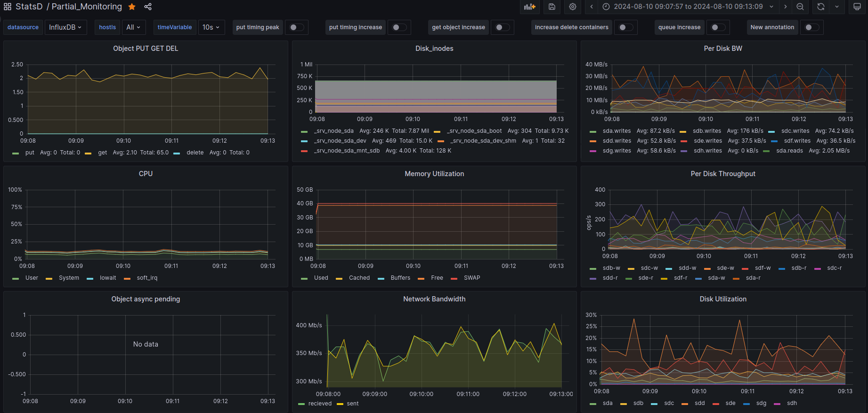Star icon to unmark dashboard as favorite
The image size is (868, 413).
(132, 7)
